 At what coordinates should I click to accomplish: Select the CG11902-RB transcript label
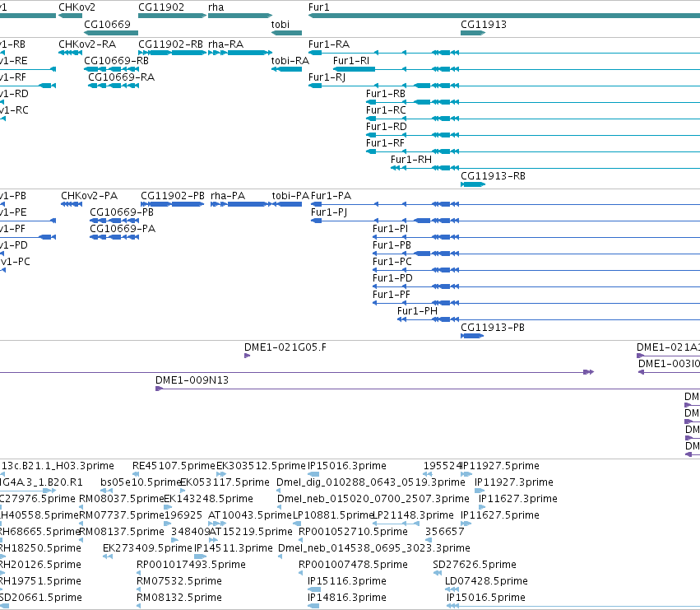(x=170, y=44)
